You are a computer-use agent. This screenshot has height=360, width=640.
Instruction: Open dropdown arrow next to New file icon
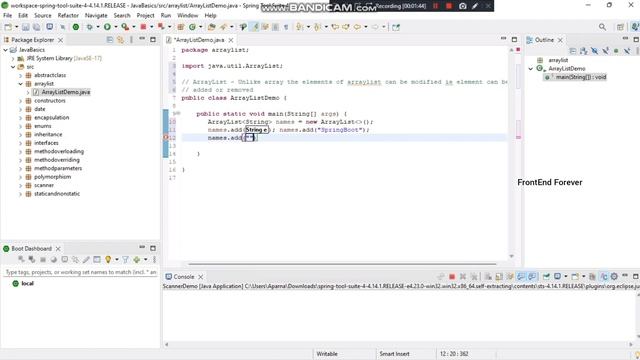[x=16, y=27]
